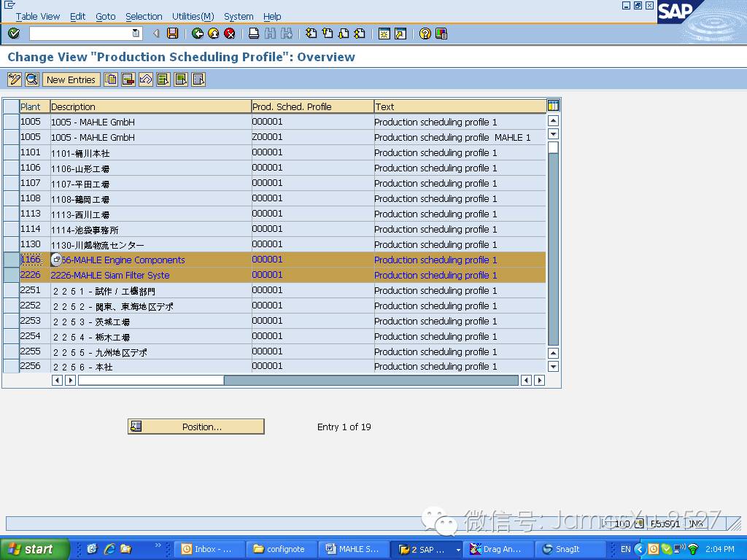Open the Table View menu
This screenshot has height=560, width=747.
38,16
